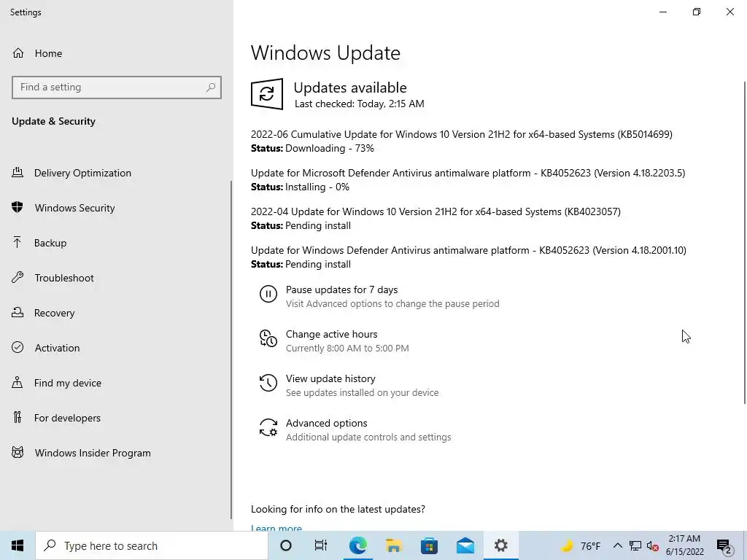Click the For developers tools icon
The height and width of the screenshot is (560, 747).
[x=18, y=417]
